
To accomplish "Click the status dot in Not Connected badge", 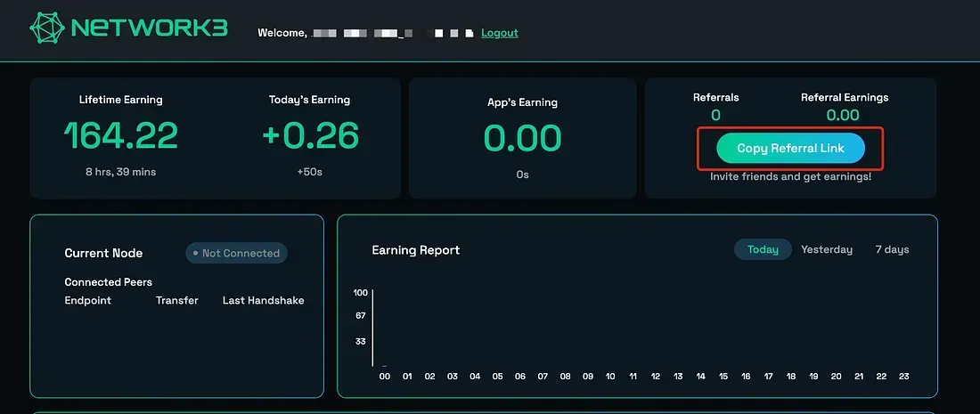I will 194,253.
